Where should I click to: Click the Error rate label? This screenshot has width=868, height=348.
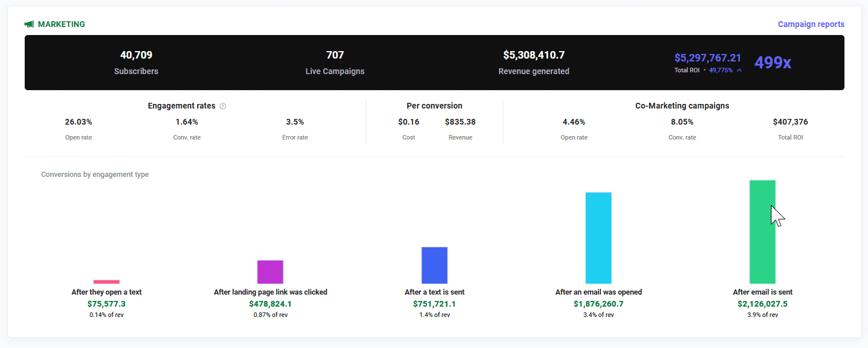[295, 138]
